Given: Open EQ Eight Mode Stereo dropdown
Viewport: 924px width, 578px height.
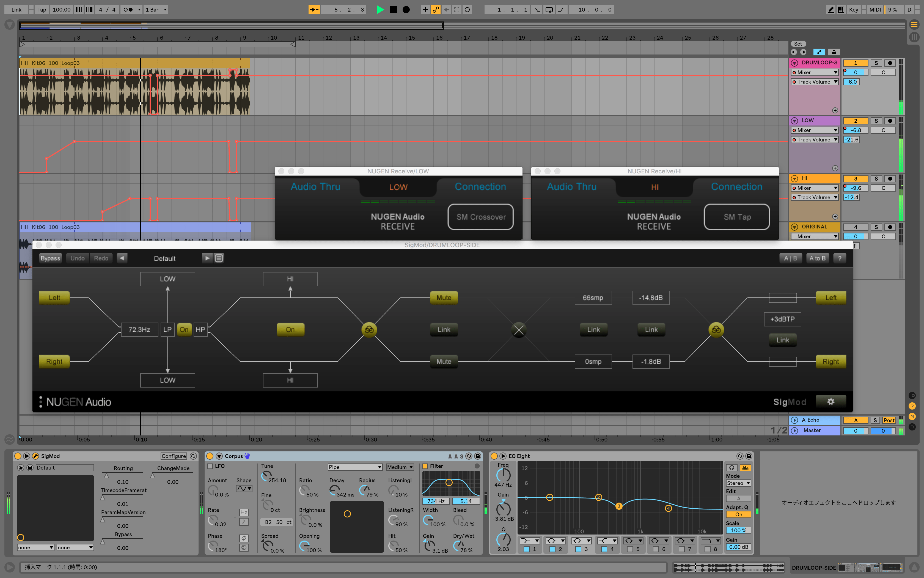Looking at the screenshot, I should (x=738, y=483).
